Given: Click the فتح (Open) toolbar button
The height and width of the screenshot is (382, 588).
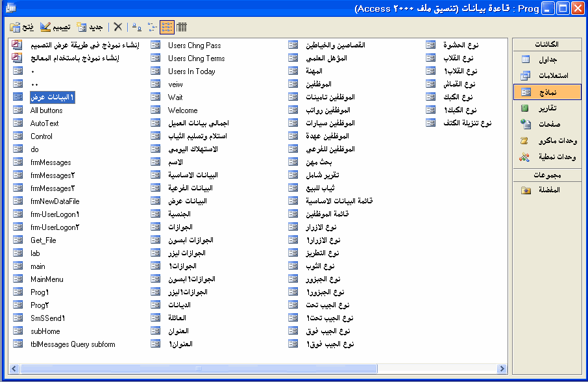Looking at the screenshot, I should 22,27.
